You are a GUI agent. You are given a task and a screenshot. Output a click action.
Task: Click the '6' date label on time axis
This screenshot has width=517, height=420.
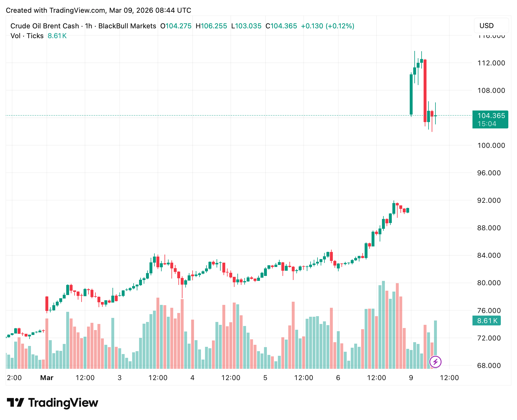coord(338,378)
